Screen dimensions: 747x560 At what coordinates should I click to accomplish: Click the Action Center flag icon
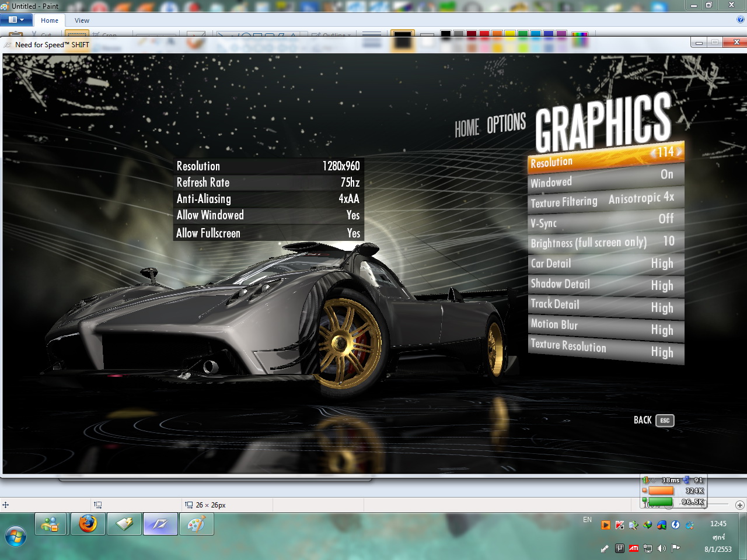pyautogui.click(x=676, y=548)
